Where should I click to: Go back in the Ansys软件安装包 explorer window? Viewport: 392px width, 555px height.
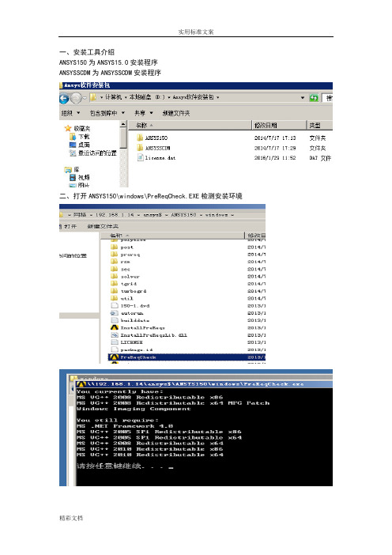point(64,98)
